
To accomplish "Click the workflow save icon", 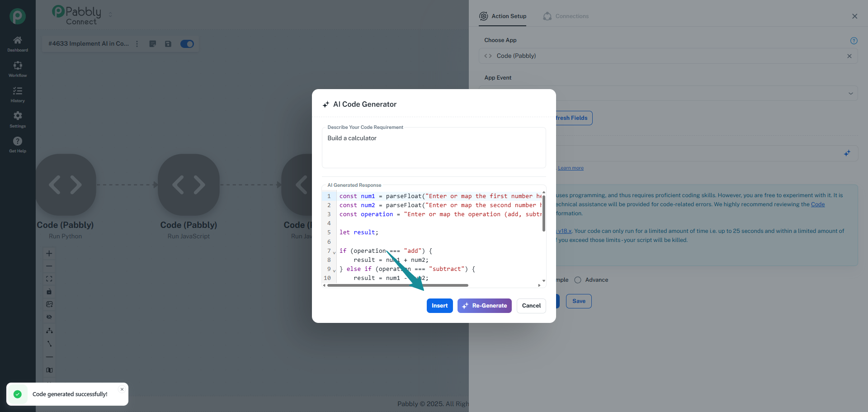I will [x=168, y=44].
